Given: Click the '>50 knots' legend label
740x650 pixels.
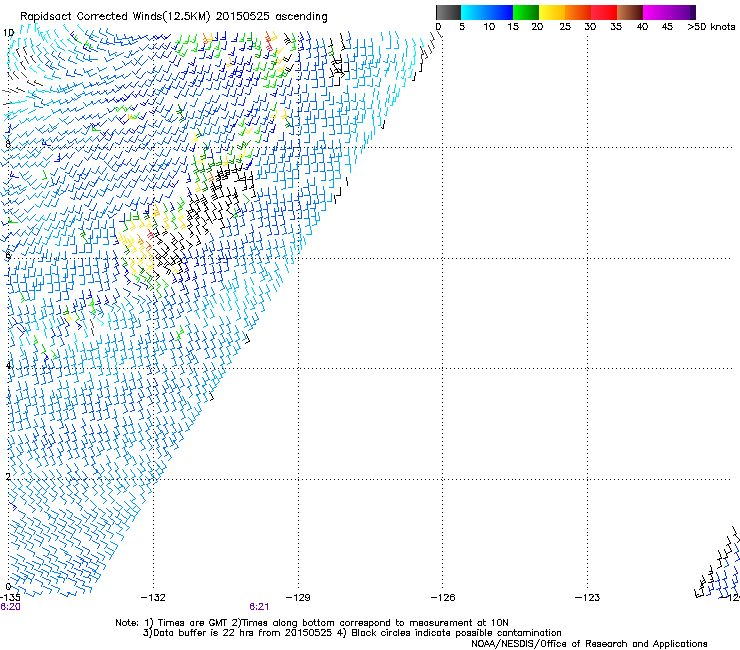Looking at the screenshot, I should (711, 27).
